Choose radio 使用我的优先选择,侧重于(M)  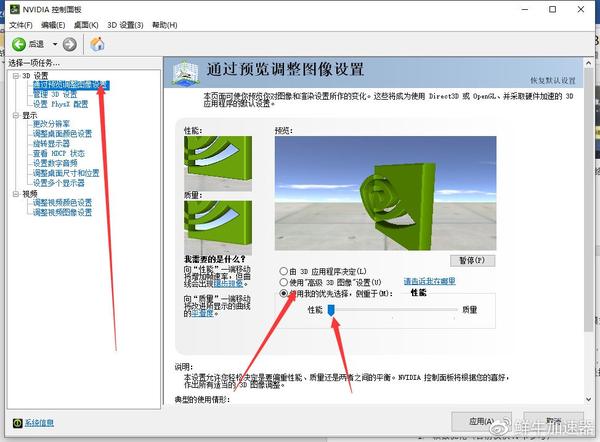(284, 294)
